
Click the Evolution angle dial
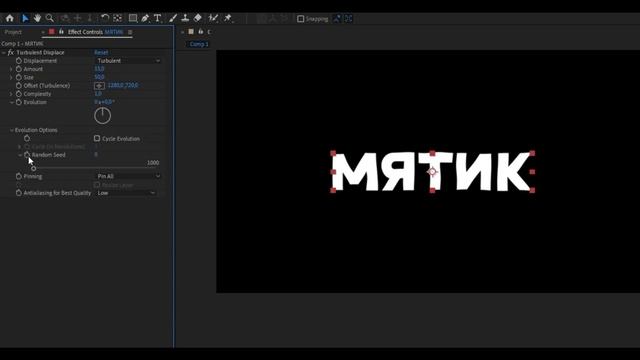tap(102, 116)
